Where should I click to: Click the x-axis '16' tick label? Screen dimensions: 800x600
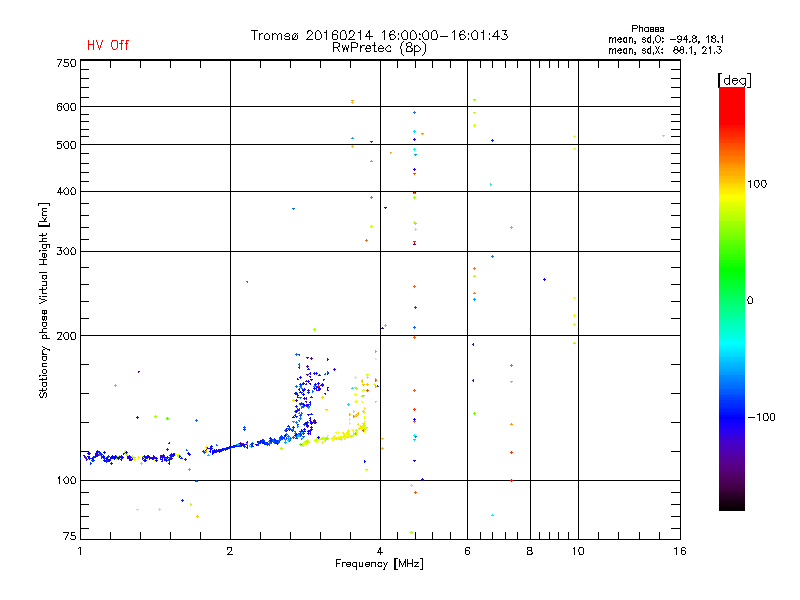coord(680,551)
